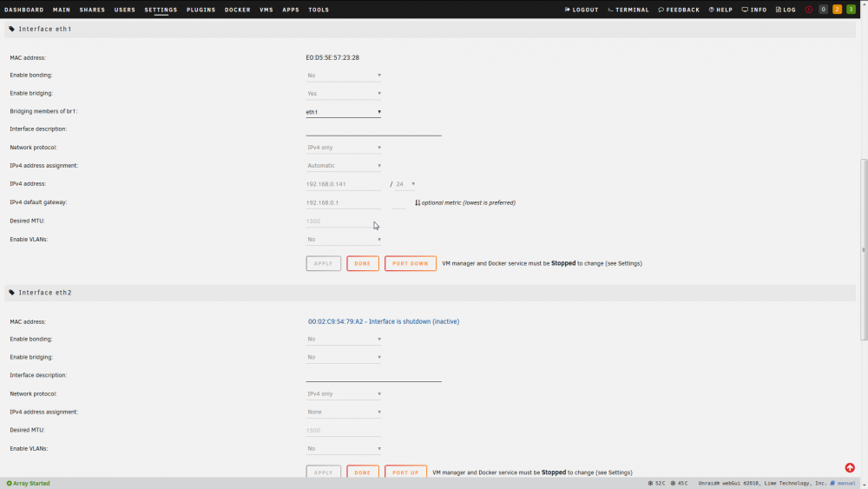The image size is (868, 489).
Task: Open the subnet mask /24 dropdown
Action: (x=405, y=184)
